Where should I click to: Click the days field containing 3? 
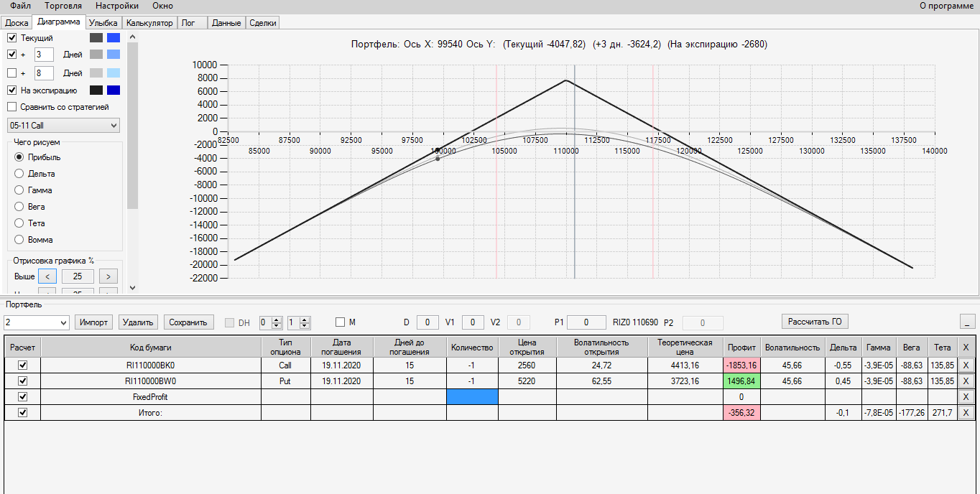tap(44, 55)
